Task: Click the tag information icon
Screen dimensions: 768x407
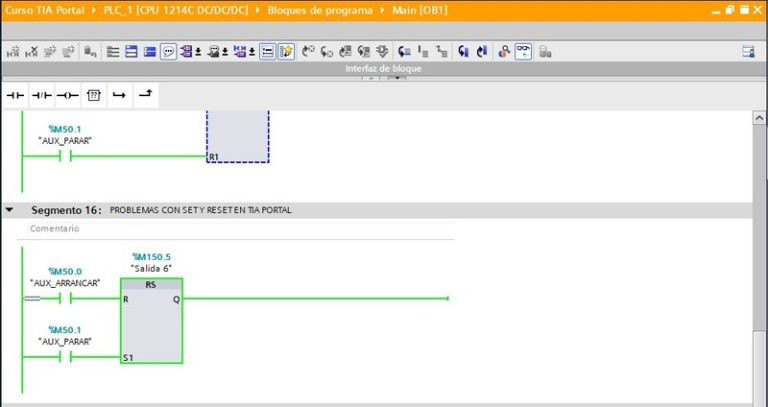Action: pos(213,51)
